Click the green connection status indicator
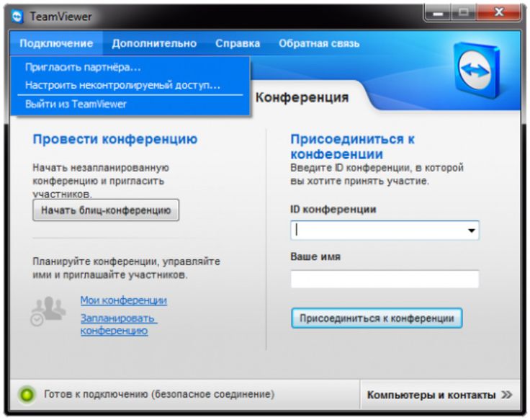 point(27,394)
